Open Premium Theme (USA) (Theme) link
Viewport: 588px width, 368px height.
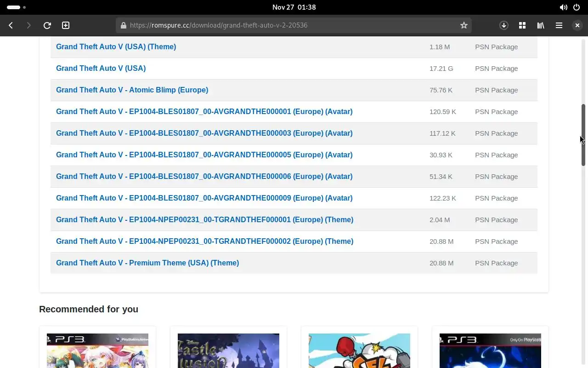147,263
